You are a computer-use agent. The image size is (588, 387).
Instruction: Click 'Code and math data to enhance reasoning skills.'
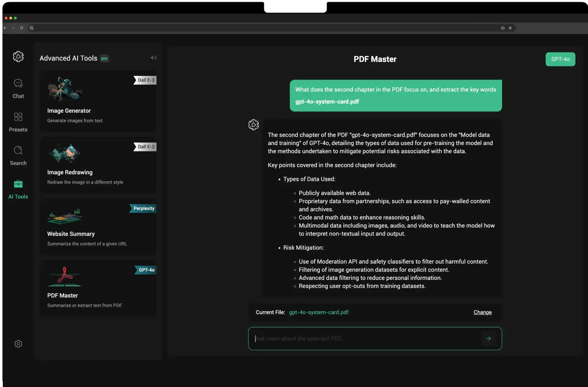[x=362, y=217]
